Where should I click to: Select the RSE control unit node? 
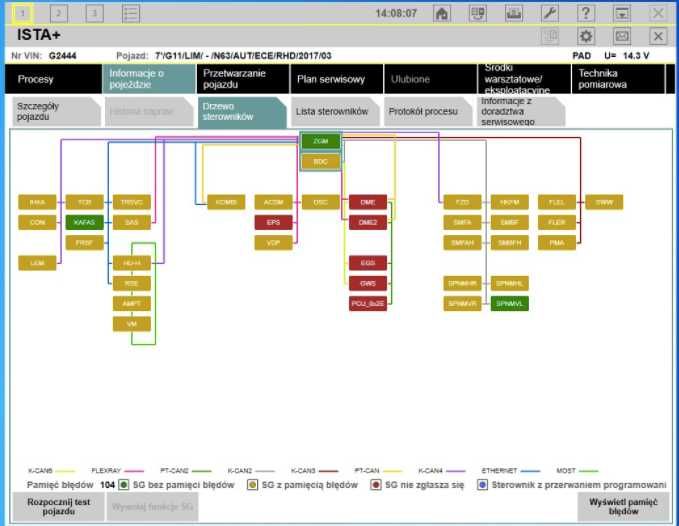[x=132, y=283]
